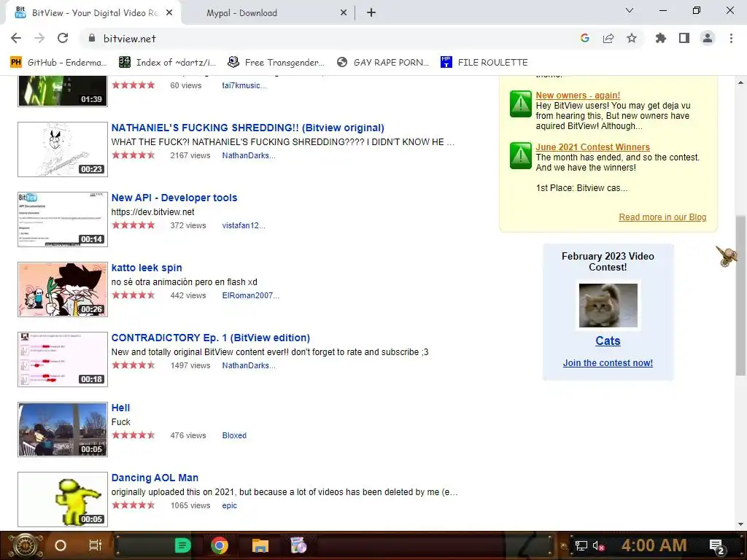Open the Google icon in address bar
Screen dimensions: 747x560
[x=585, y=39]
